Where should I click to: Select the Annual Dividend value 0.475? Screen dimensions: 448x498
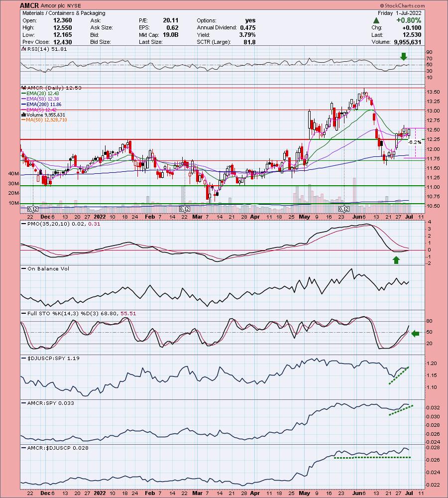[x=248, y=27]
